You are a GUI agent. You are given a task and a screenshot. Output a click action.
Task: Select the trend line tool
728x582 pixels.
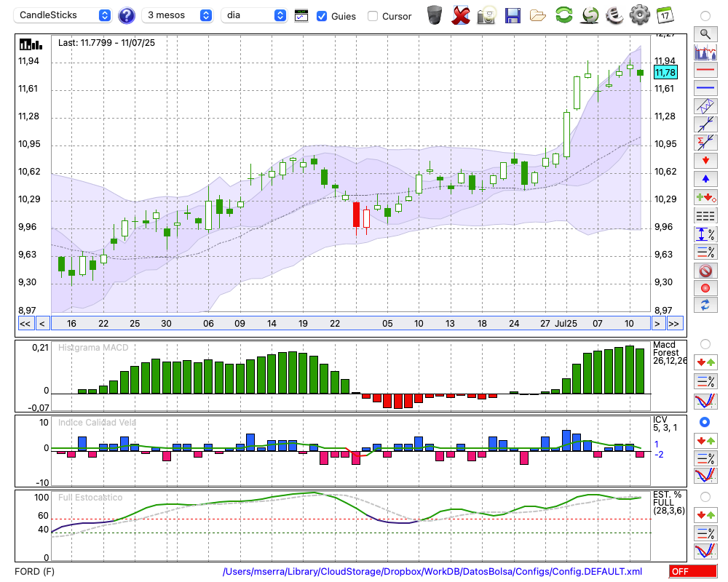tap(705, 124)
